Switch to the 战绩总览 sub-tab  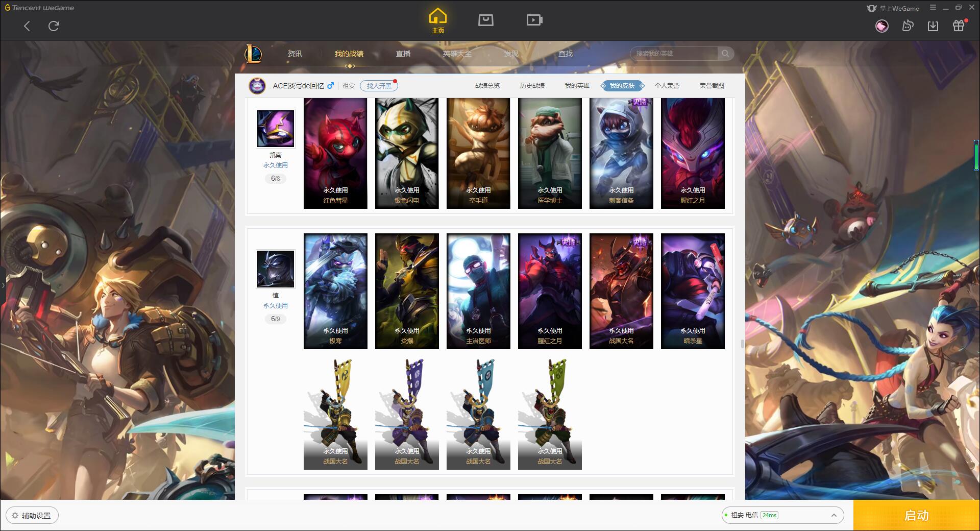[x=487, y=86]
